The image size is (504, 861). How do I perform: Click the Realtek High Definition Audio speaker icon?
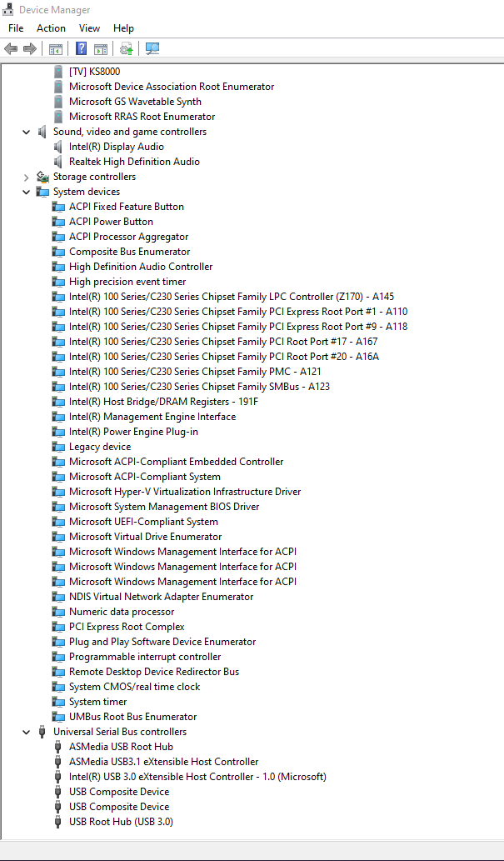pos(58,162)
